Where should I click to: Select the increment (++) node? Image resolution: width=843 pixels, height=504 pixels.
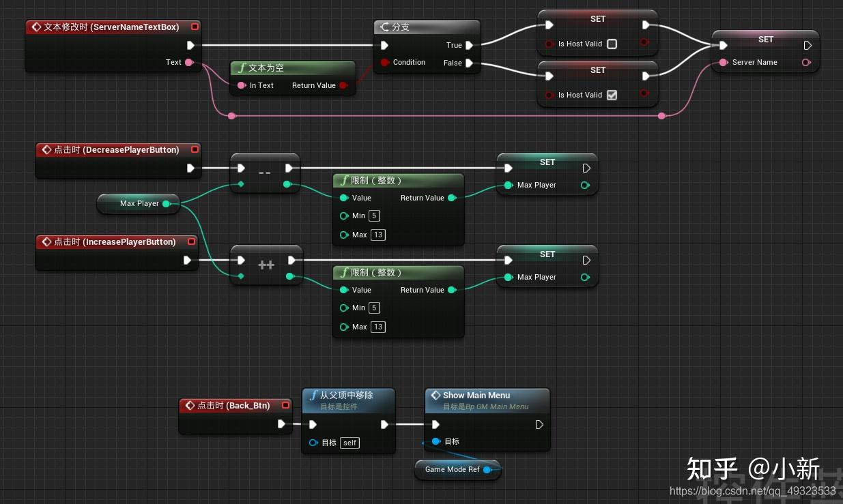click(266, 264)
